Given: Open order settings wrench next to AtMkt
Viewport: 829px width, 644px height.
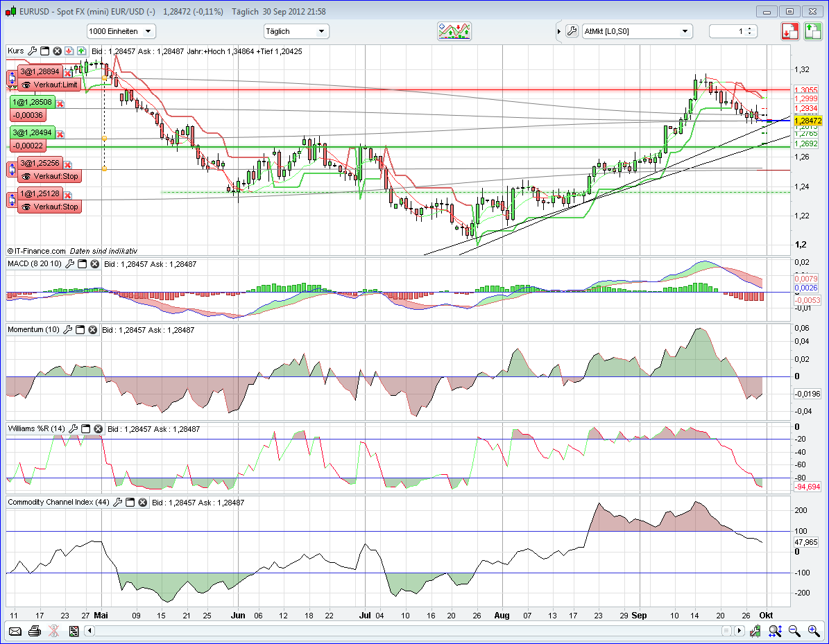Looking at the screenshot, I should pyautogui.click(x=572, y=31).
